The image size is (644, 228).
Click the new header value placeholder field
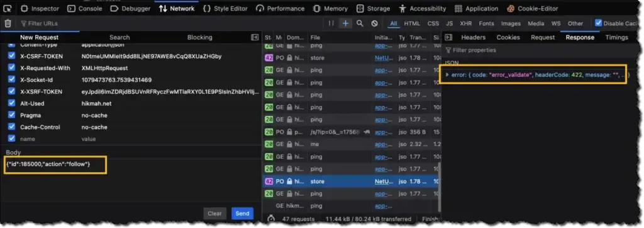coord(88,139)
